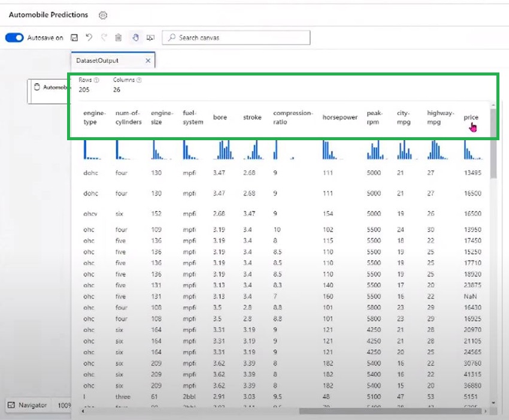Click the select-mode icon beside the hand tool
The width and height of the screenshot is (509, 420).
[150, 38]
